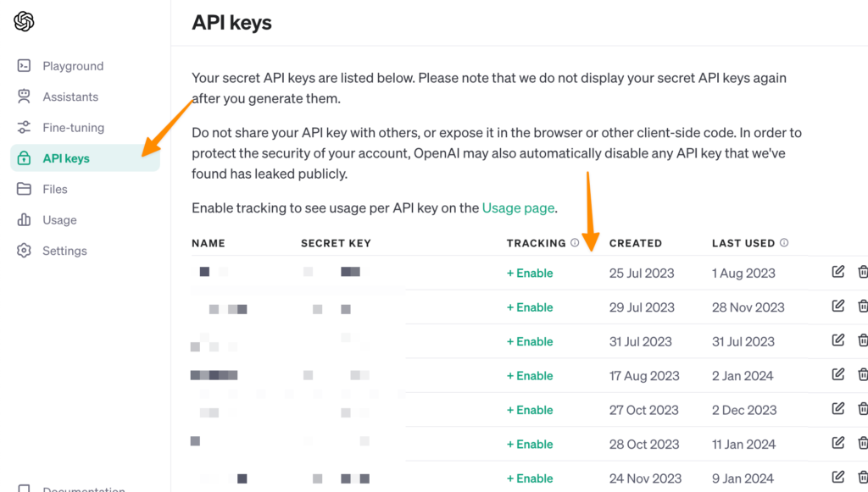The height and width of the screenshot is (492, 868).
Task: Click the info icon next to Last Used
Action: (784, 243)
